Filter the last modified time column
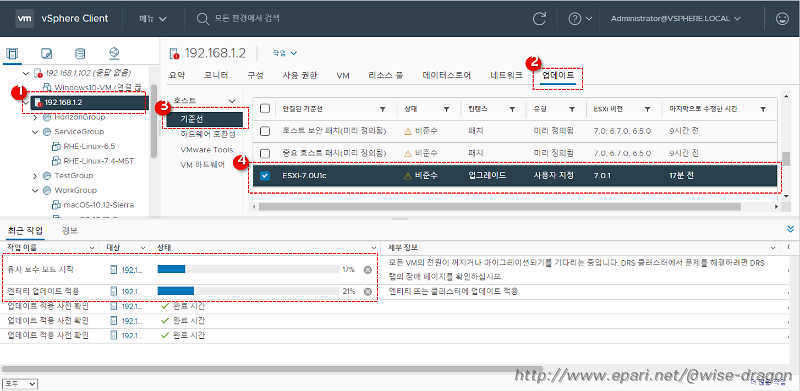The height and width of the screenshot is (391, 800). pos(763,109)
